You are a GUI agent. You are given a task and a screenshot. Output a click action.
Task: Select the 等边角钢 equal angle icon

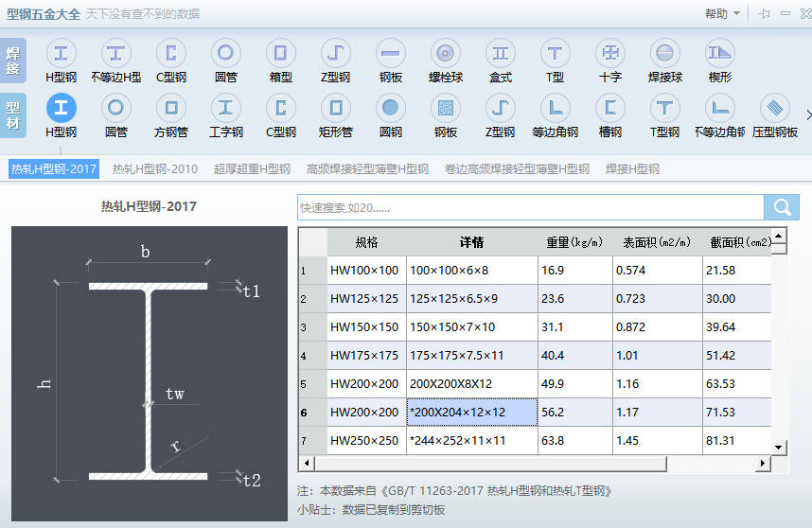556,108
